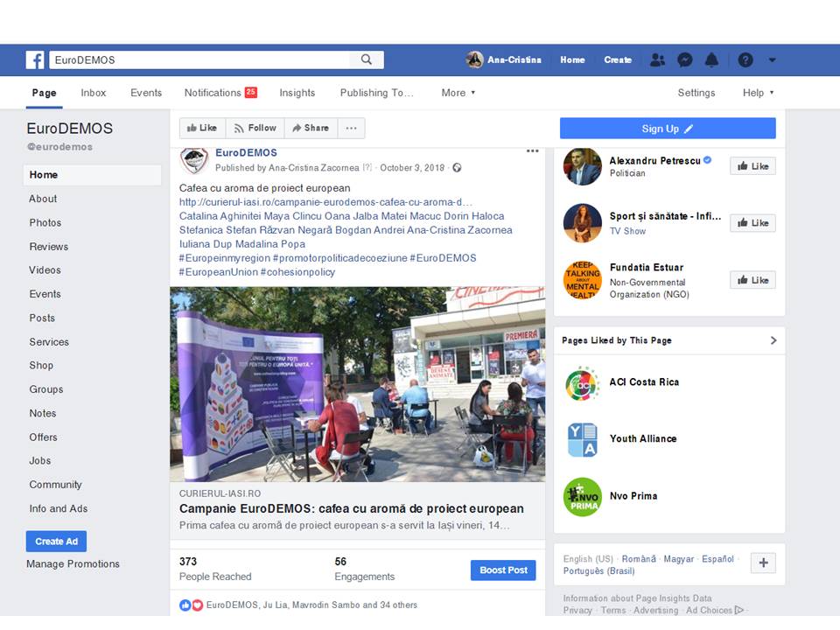Click the EuroDEMOS post avatar
This screenshot has width=840, height=630.
click(194, 160)
